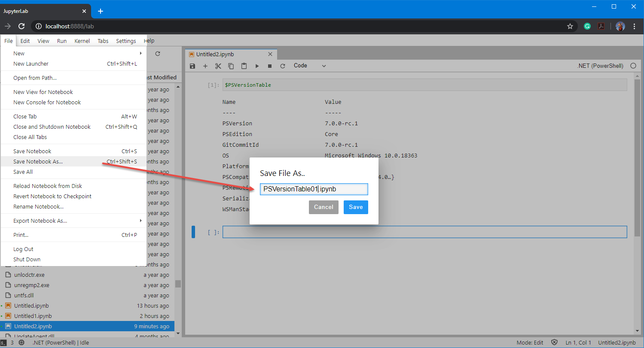Choose New Launcher from File menu
Viewport: 644px width, 348px height.
click(74, 64)
